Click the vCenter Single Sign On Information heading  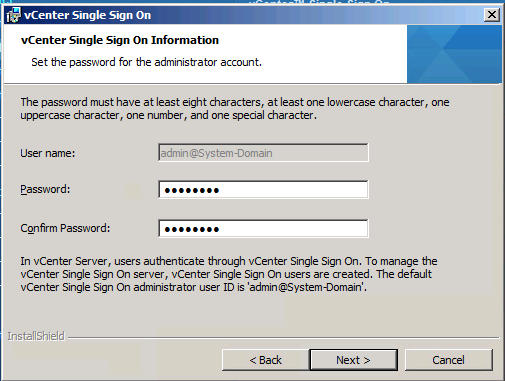pos(120,40)
